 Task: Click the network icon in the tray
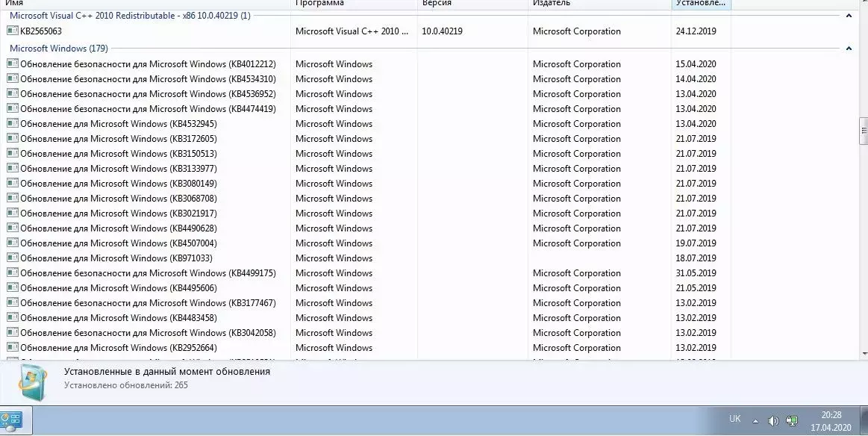pos(792,421)
